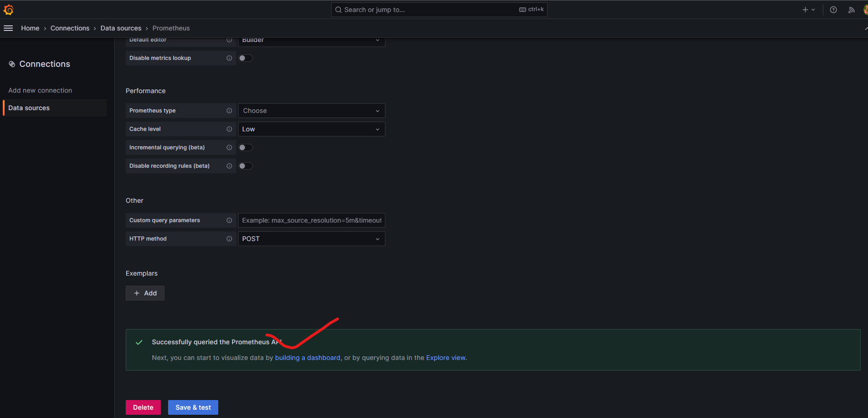The width and height of the screenshot is (868, 418).
Task: Select Add new connection in sidebar
Action: coord(40,90)
